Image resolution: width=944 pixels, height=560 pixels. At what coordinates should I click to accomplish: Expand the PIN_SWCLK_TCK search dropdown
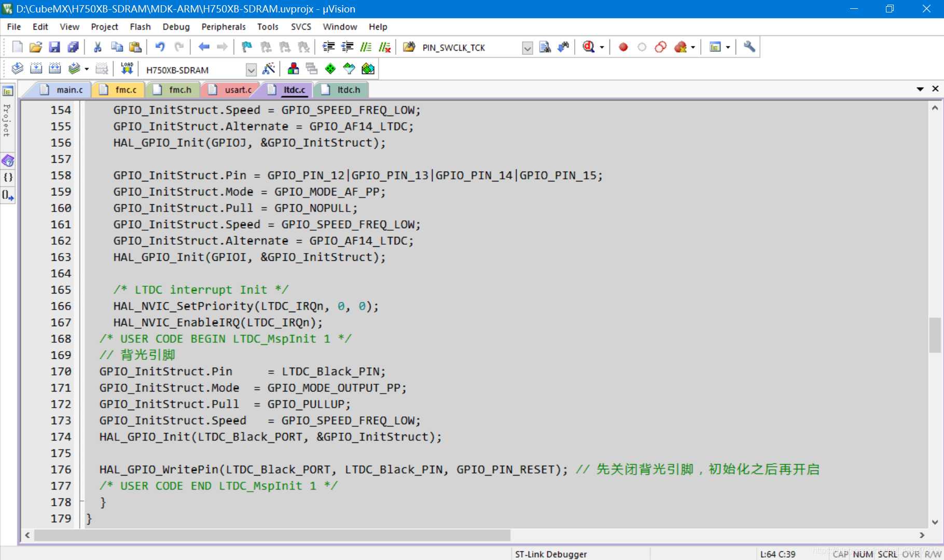[527, 48]
